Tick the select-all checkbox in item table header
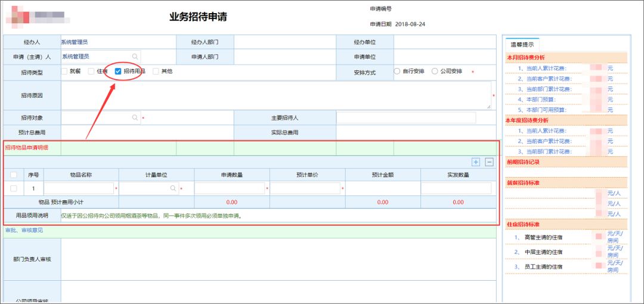 (x=14, y=175)
